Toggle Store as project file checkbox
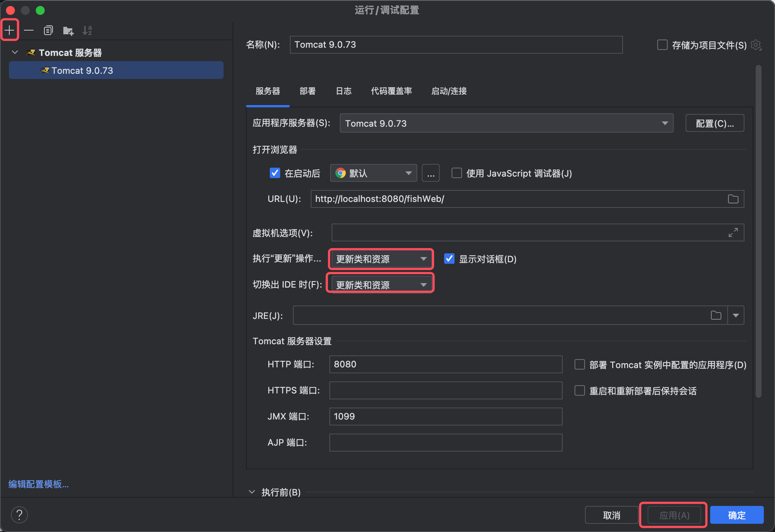Screen dimensions: 775x532 (x=662, y=45)
